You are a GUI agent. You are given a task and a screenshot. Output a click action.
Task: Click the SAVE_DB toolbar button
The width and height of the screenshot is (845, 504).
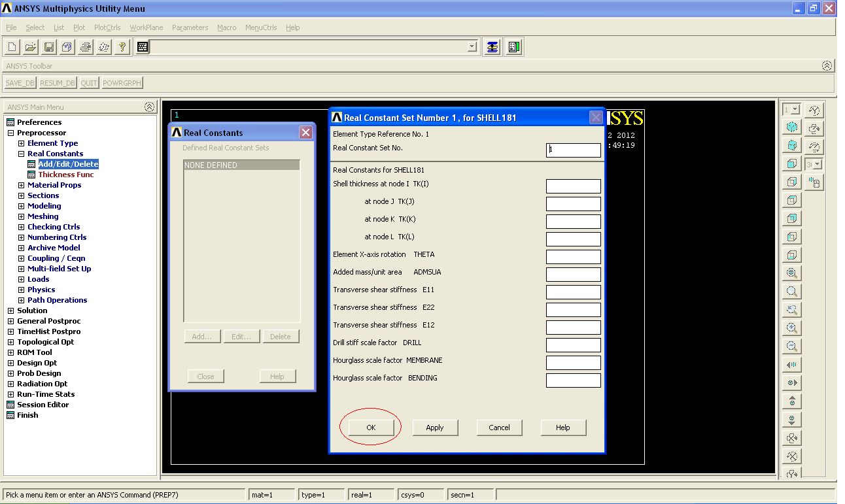(x=20, y=83)
